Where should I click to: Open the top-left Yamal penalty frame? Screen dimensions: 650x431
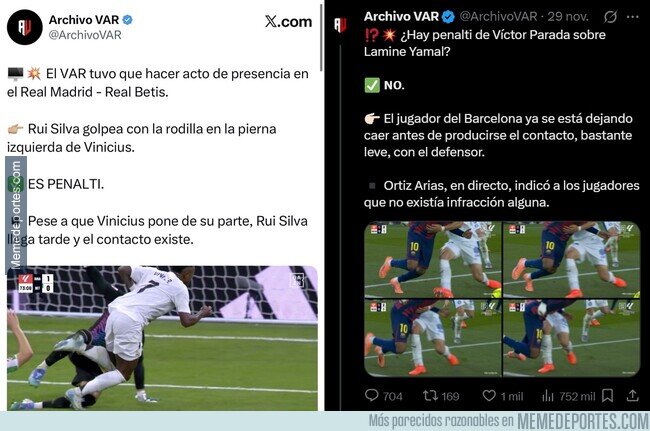point(433,260)
